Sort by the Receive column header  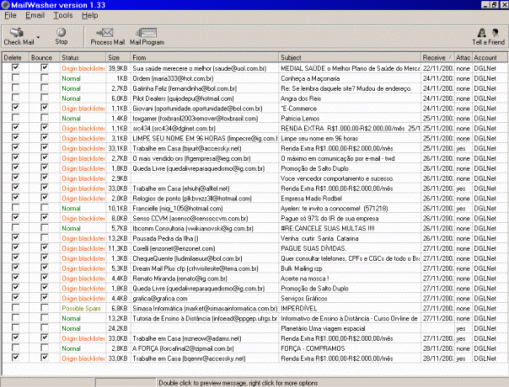click(438, 57)
